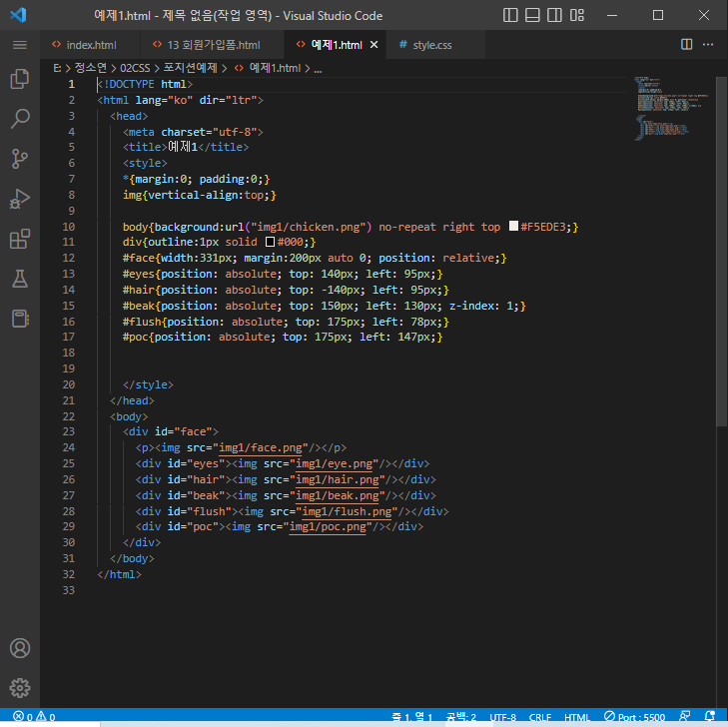Change indentation via 공백: 2
728x727 pixels.
460,717
